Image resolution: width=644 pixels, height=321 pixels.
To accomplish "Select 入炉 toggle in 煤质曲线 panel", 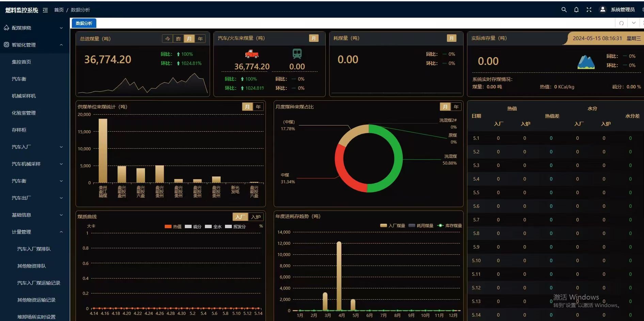I will (x=256, y=217).
